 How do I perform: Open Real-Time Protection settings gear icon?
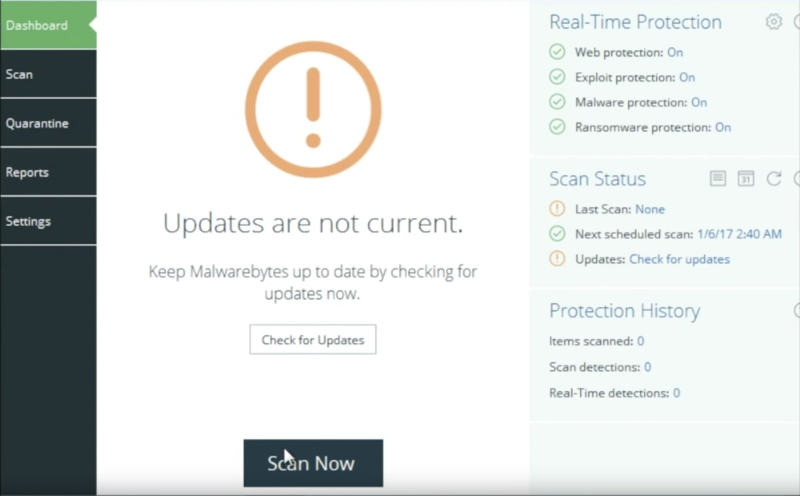[x=773, y=21]
